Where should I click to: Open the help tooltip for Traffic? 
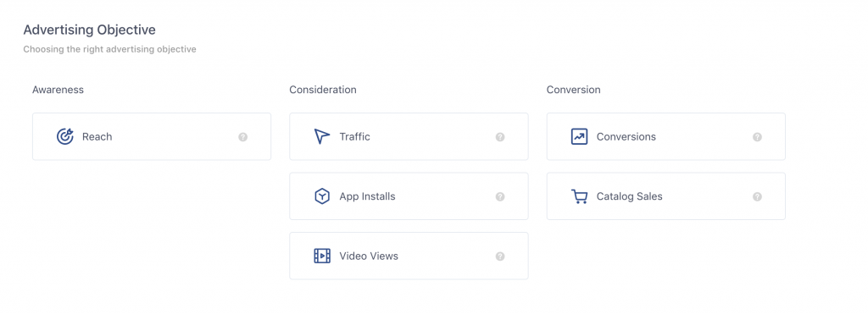click(500, 137)
